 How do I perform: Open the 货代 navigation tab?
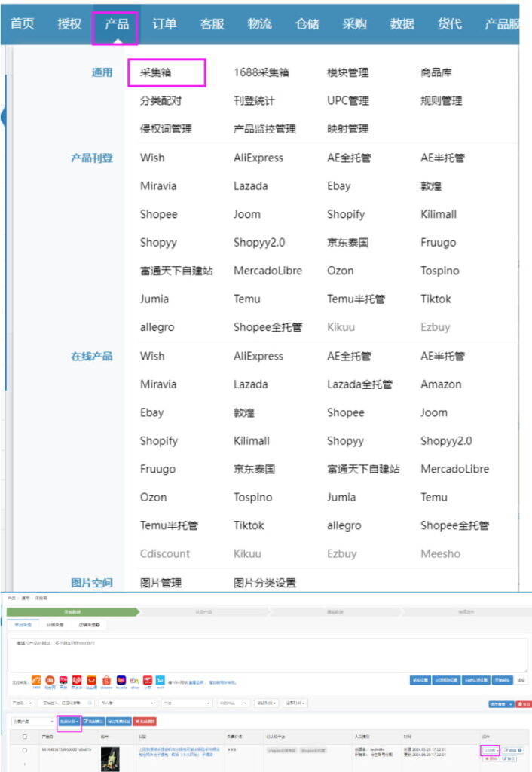[x=450, y=23]
